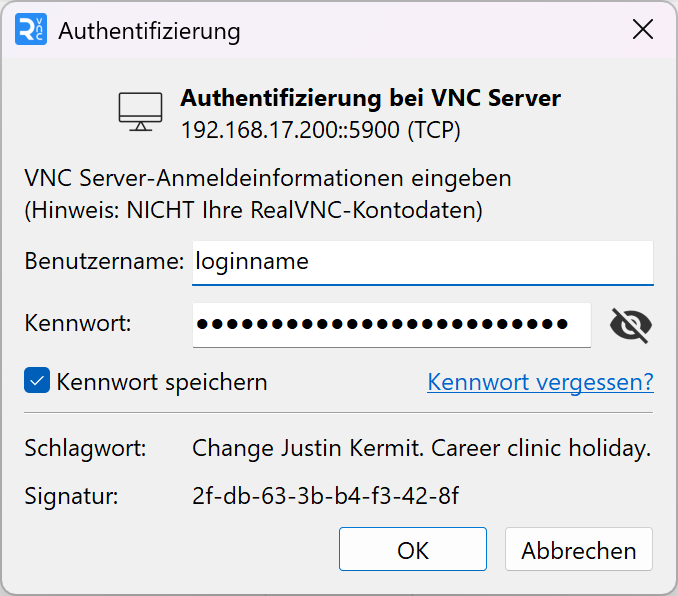Click the 'Authentifizierung bei VNC Server' heading

[x=370, y=98]
